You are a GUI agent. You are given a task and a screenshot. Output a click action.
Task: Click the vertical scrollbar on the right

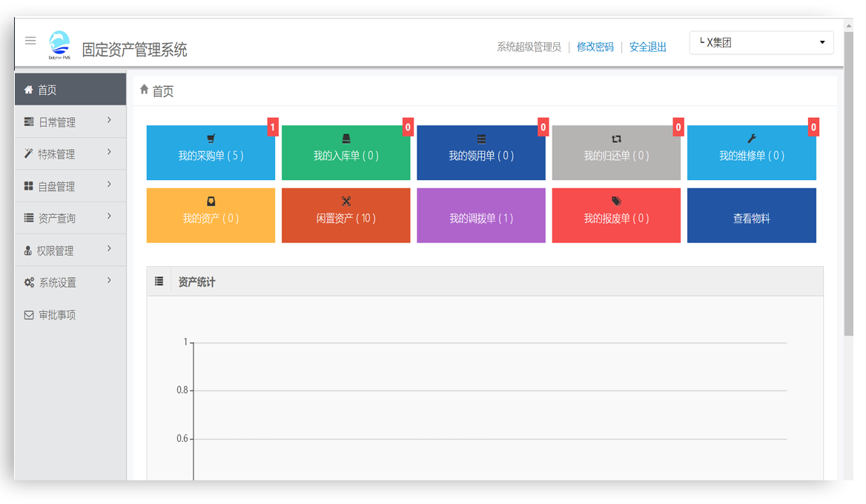848,185
